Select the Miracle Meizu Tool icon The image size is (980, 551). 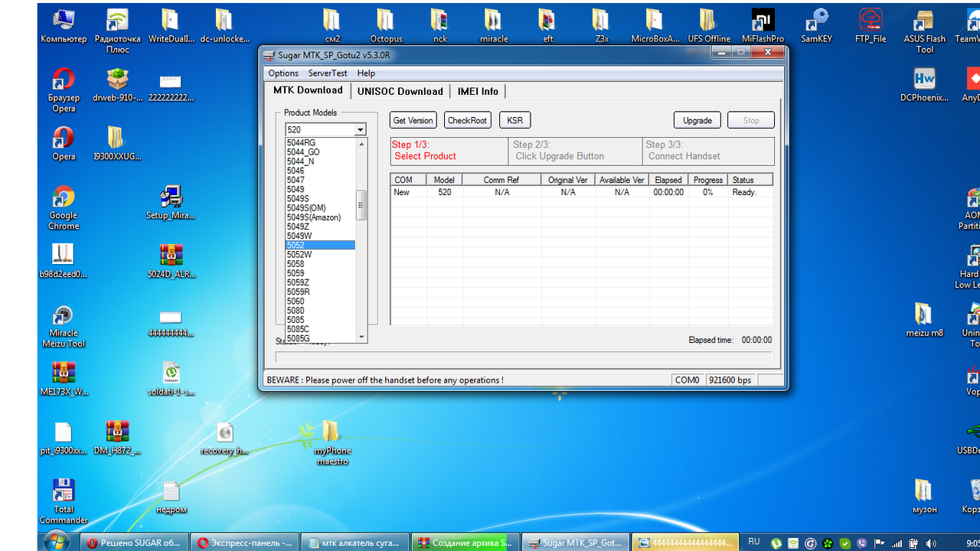(64, 326)
